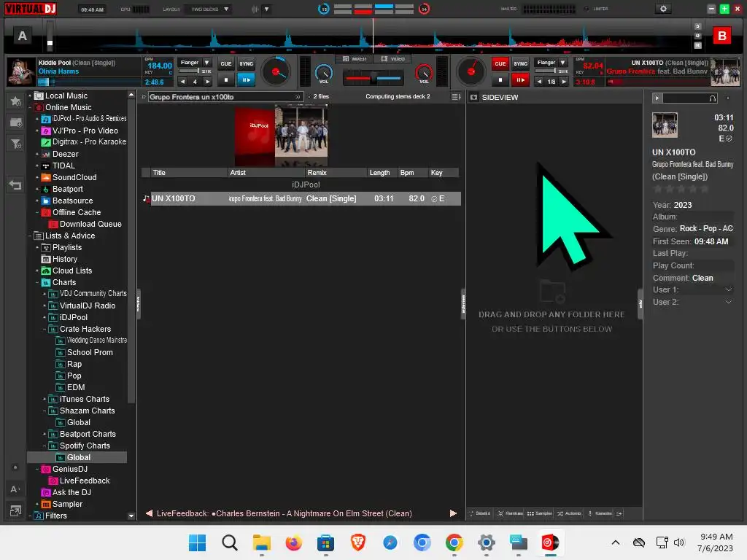Switch to the MIXER panel tab
Image resolution: width=747 pixels, height=560 pixels.
tap(355, 58)
